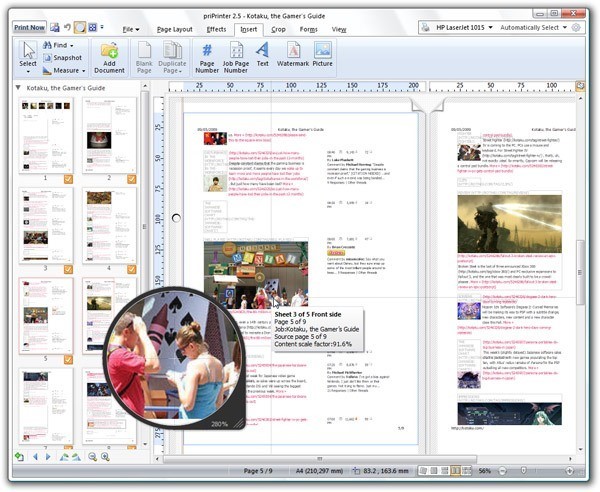
Task: Toggle the checkbox for page 4 thumbnail
Action: (131, 269)
